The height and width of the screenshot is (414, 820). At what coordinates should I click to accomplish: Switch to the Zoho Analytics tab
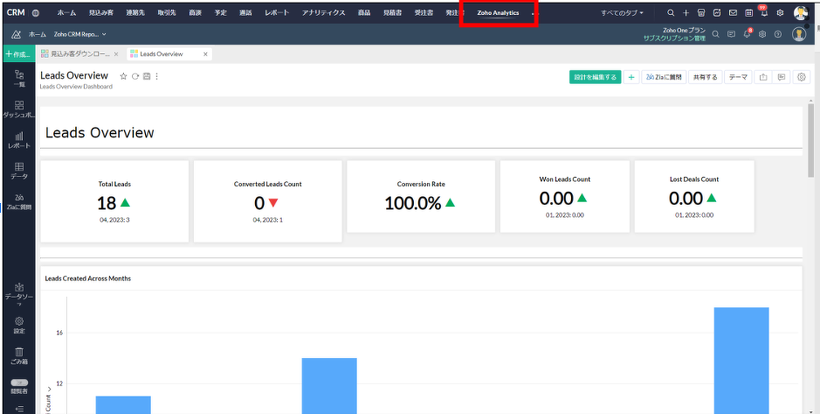click(498, 13)
